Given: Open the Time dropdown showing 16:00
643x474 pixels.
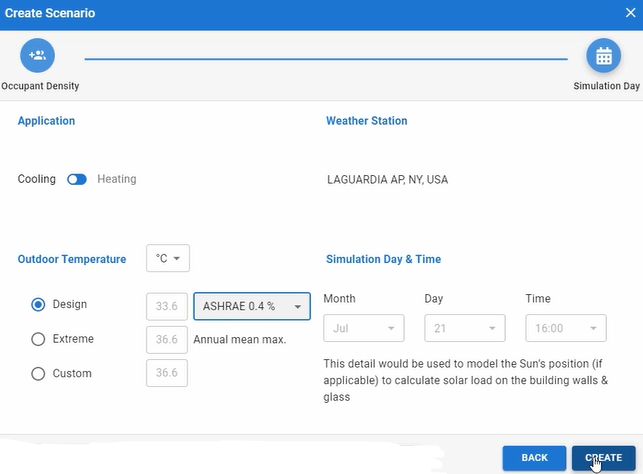Looking at the screenshot, I should pyautogui.click(x=566, y=328).
